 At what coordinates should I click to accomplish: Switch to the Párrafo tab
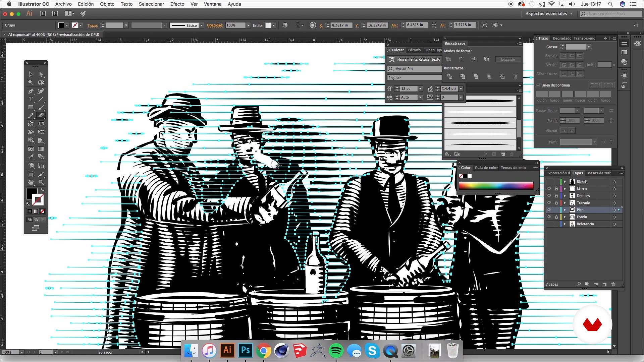pos(414,50)
